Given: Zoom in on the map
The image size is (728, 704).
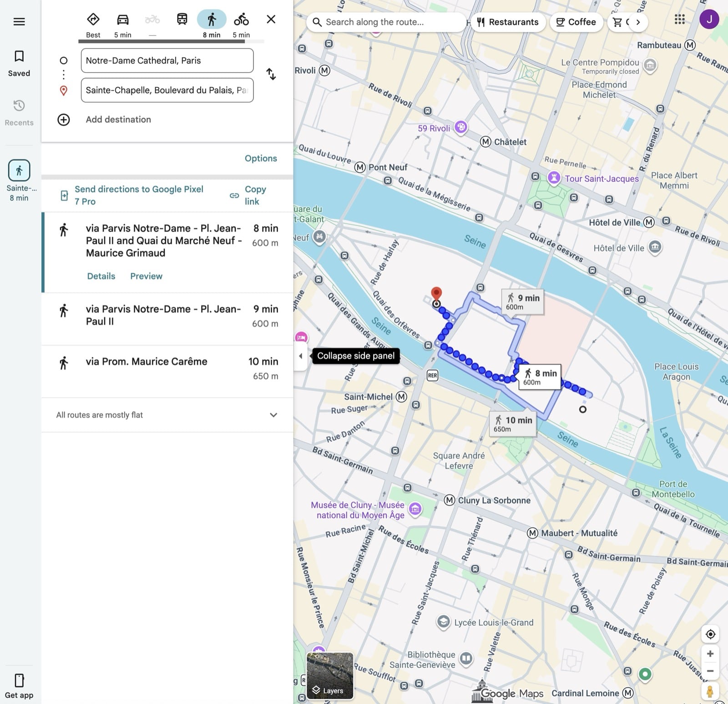Looking at the screenshot, I should [710, 654].
